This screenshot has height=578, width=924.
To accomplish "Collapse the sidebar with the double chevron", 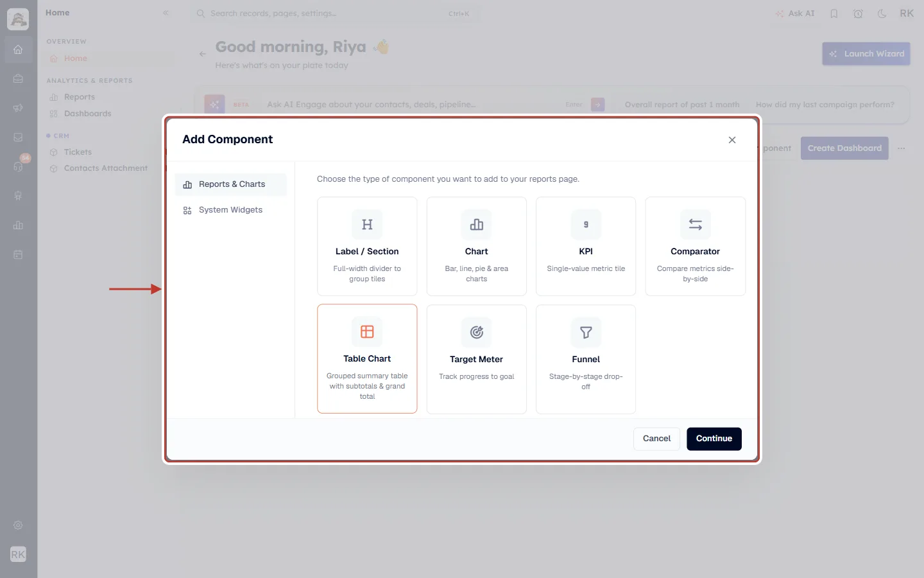I will coord(166,13).
